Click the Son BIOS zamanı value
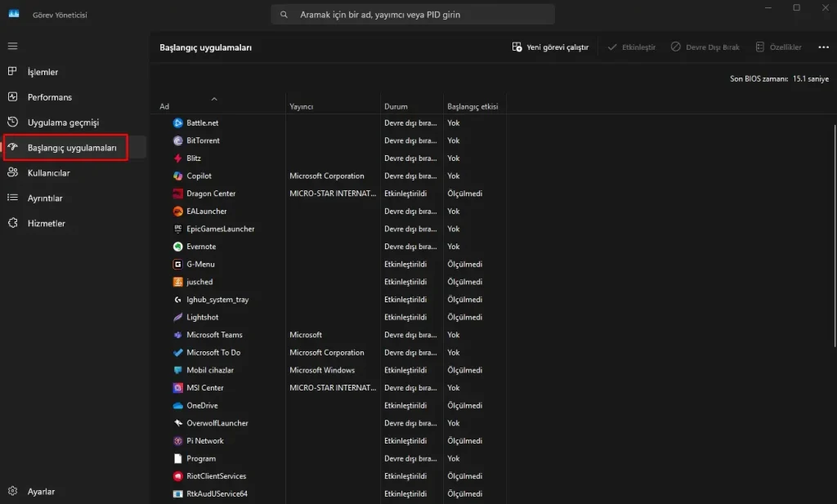 (810, 78)
